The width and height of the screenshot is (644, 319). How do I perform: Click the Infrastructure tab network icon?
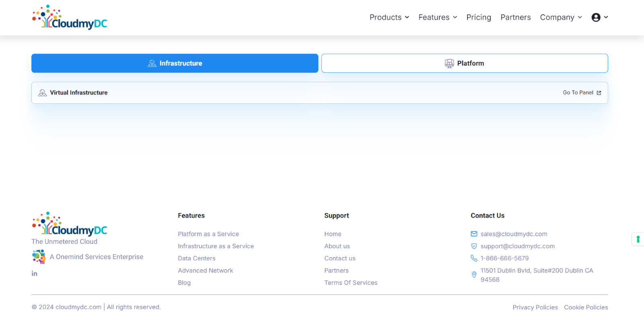[x=152, y=63]
